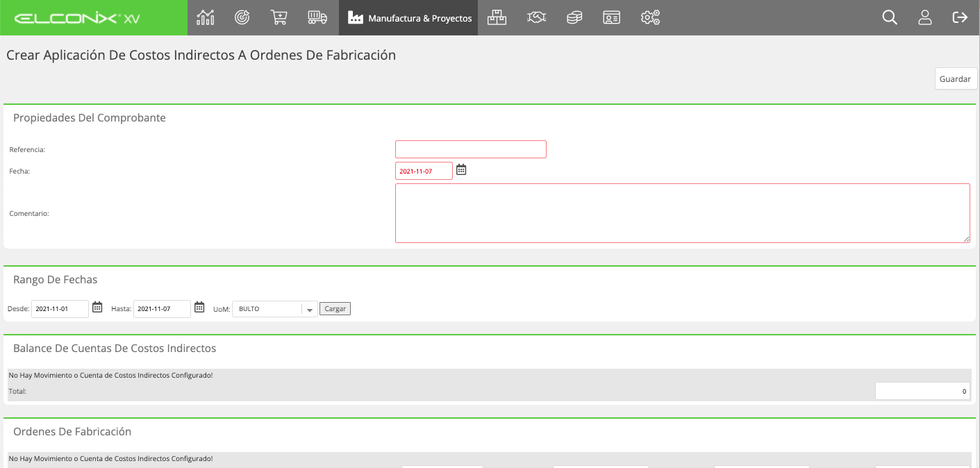Click into the Comentario text area
The image size is (980, 468).
683,213
